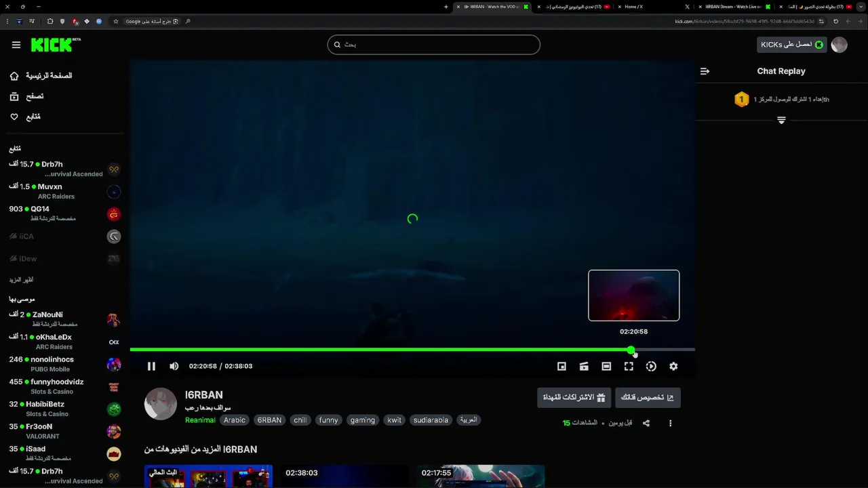Click the green progress bar handle

(x=631, y=350)
